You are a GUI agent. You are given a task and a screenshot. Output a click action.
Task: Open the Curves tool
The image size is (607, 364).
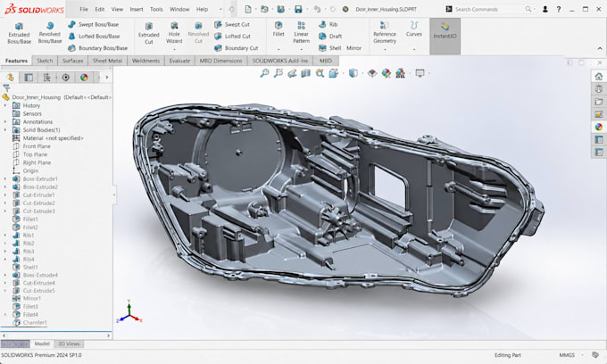point(414,29)
